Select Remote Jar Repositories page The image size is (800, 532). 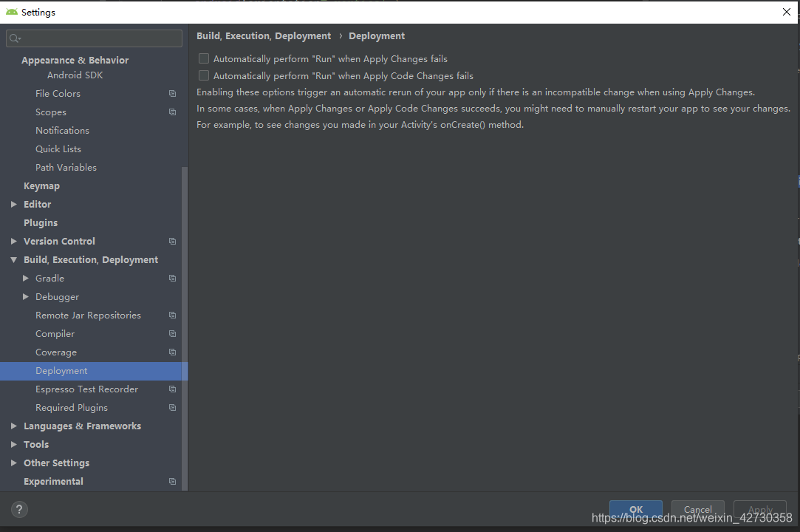coord(88,315)
